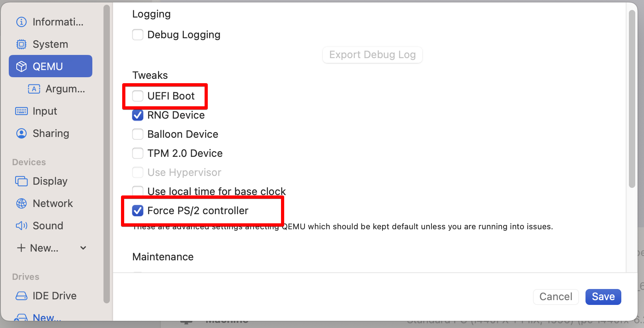The image size is (644, 328).
Task: Open the Network globe icon
Action: (21, 203)
